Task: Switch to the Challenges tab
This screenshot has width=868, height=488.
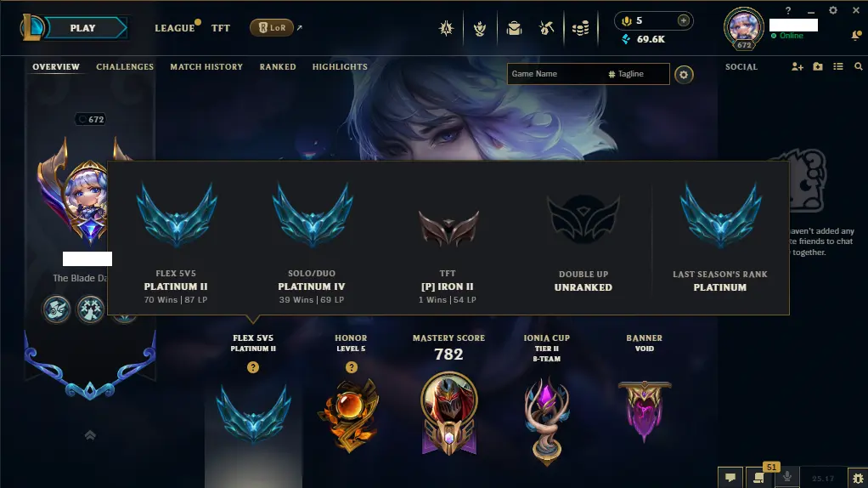Action: (125, 66)
